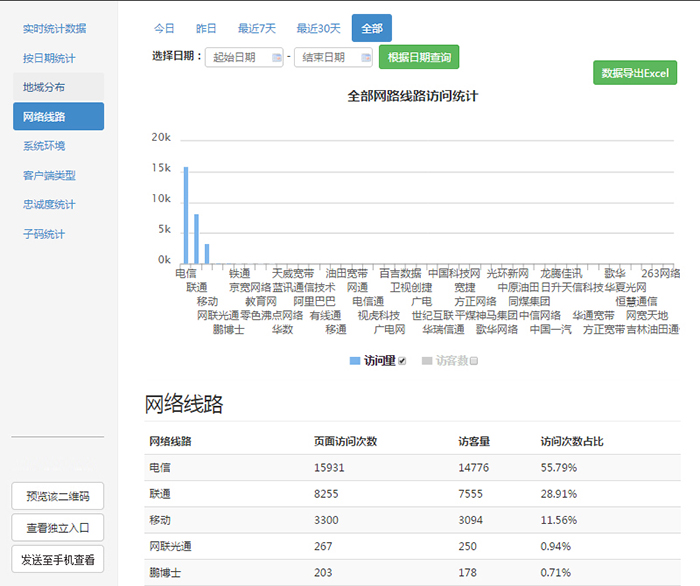Open 系统环境 sidebar menu item
The image size is (700, 586).
tap(44, 146)
